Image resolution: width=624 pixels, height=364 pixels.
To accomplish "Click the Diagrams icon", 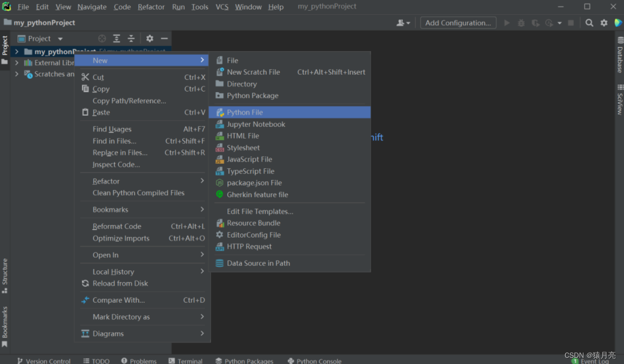I will 85,333.
